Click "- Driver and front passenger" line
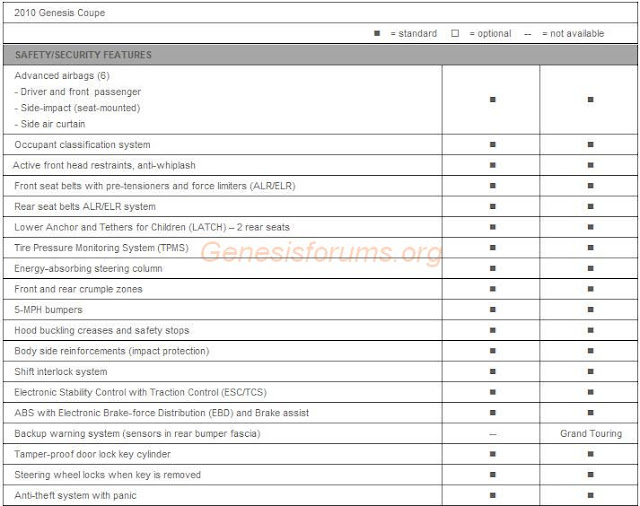The width and height of the screenshot is (640, 506). click(78, 92)
